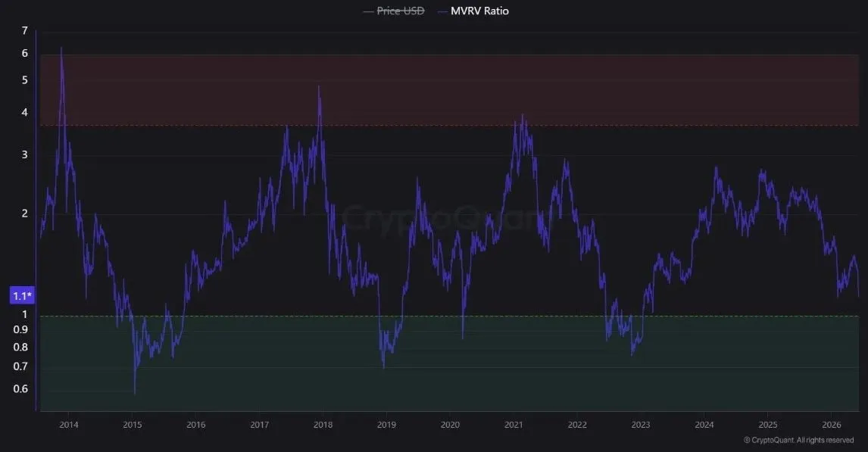The height and width of the screenshot is (452, 868).
Task: Click the 2026 x-axis year label
Action: point(832,425)
